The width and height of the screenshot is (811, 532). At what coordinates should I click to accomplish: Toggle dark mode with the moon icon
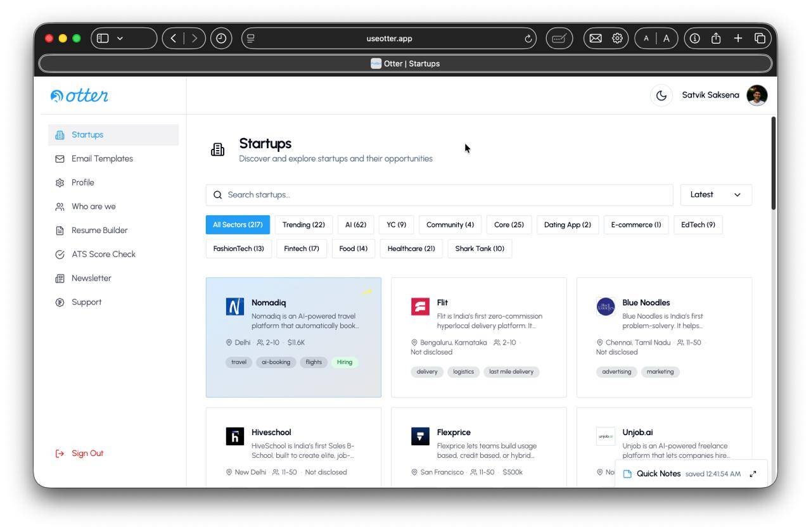tap(661, 96)
